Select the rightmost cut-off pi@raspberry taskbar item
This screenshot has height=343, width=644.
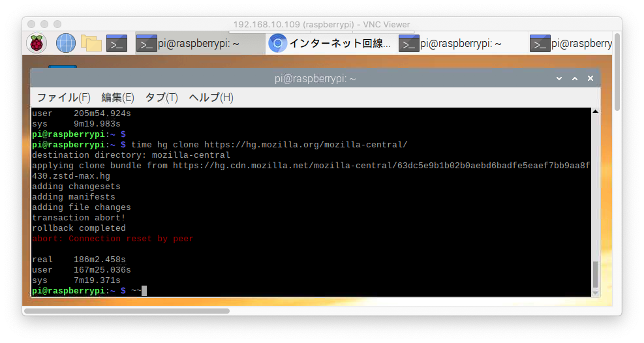pos(572,44)
